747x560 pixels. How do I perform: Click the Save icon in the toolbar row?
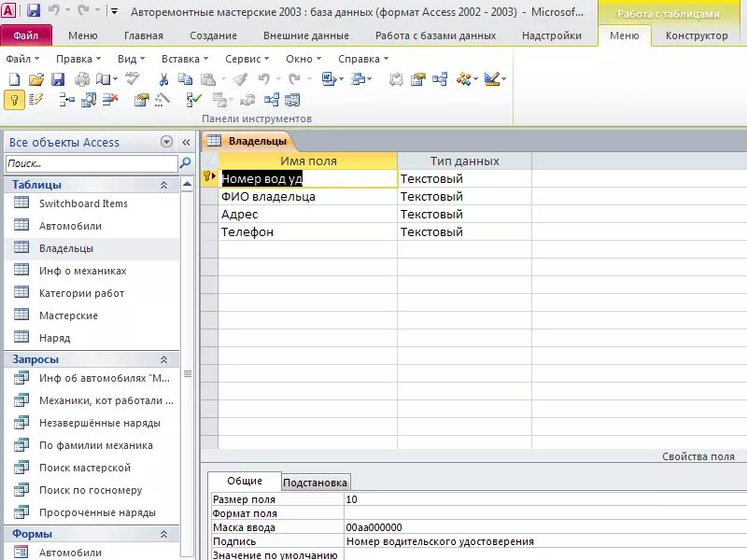(58, 79)
